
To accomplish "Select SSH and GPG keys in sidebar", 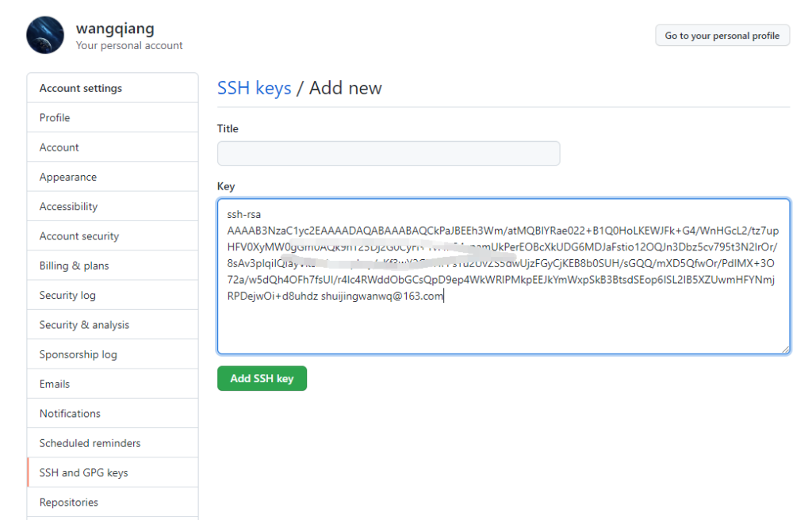I will pos(80,472).
